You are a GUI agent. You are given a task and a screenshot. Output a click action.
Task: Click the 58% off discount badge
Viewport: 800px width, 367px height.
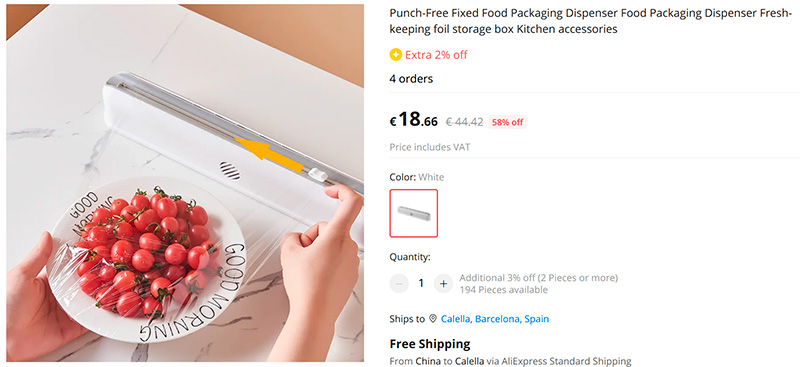(x=507, y=122)
